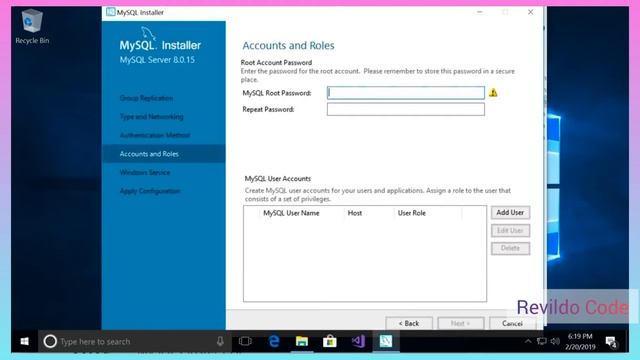Image resolution: width=640 pixels, height=360 pixels.
Task: Open File Explorer from the taskbar
Action: 302,341
